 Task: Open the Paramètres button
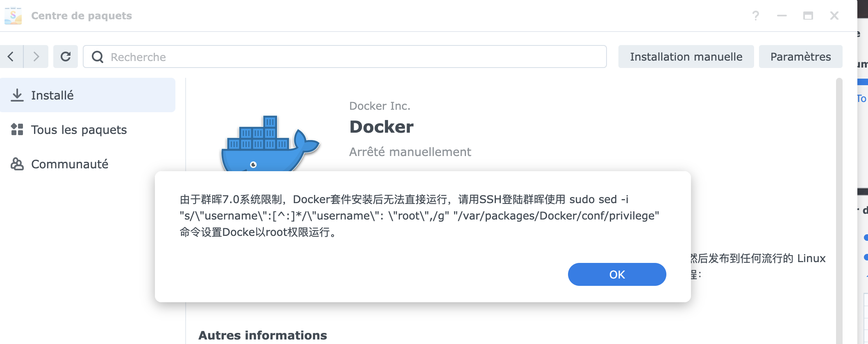coord(800,57)
